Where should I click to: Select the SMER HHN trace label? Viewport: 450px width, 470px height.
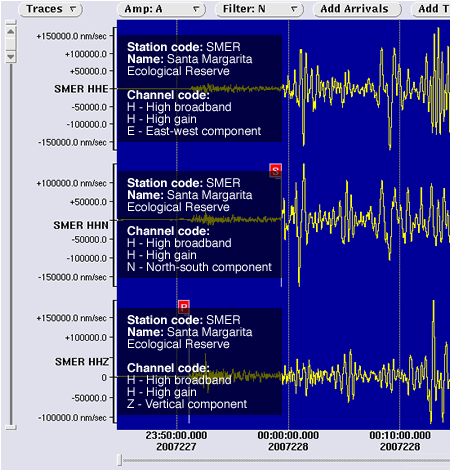point(81,225)
